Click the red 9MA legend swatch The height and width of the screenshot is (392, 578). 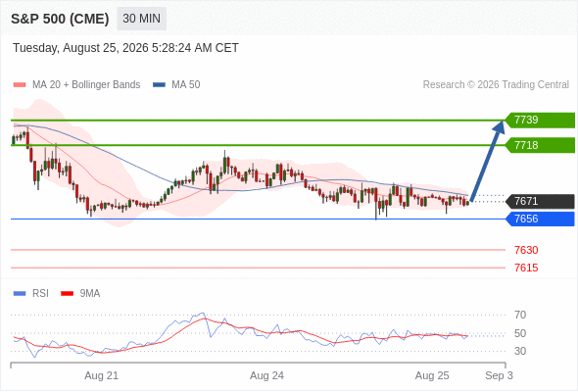(x=67, y=294)
